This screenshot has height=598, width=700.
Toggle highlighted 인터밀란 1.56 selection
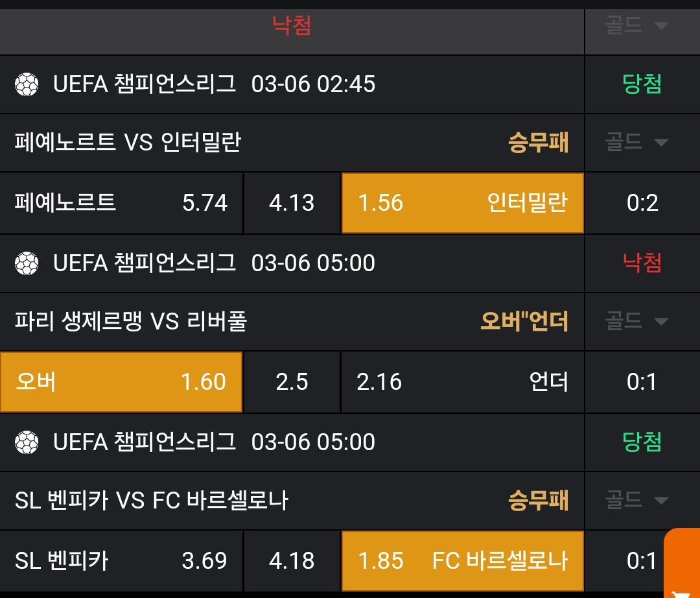point(462,203)
